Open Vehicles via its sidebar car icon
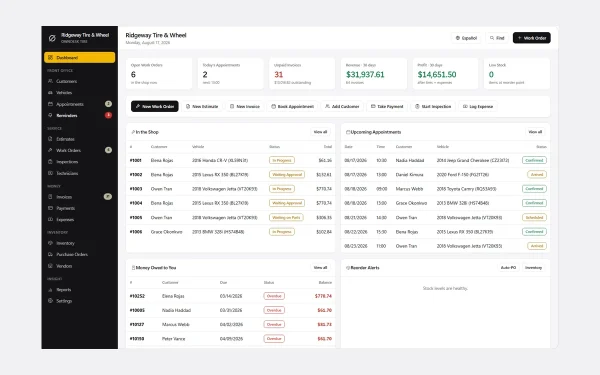The image size is (600, 375). click(x=50, y=93)
